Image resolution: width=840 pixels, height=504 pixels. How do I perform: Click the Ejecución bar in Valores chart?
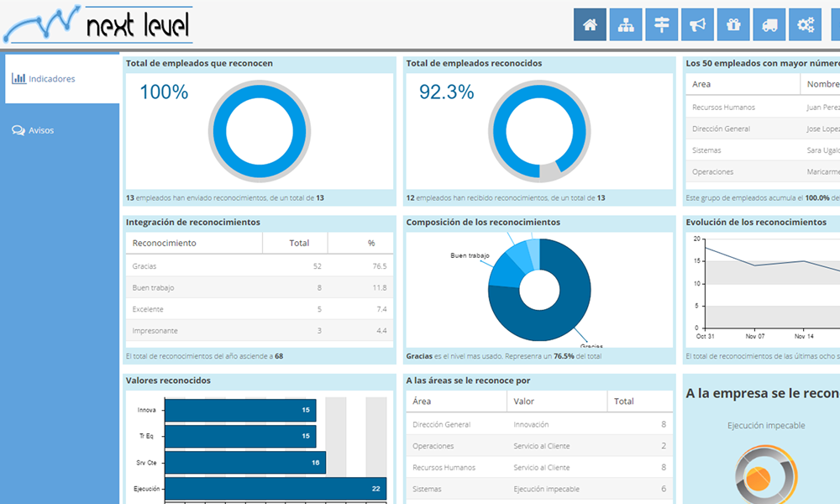[x=276, y=488]
